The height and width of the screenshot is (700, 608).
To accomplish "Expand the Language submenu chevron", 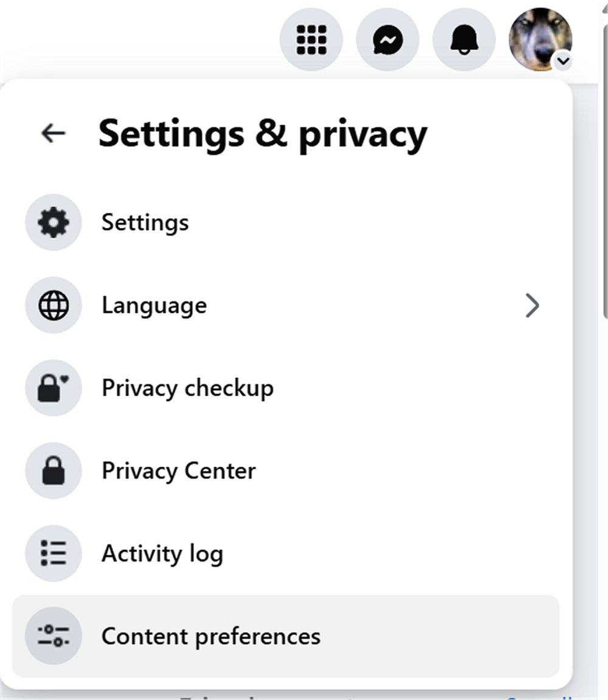I will pos(532,306).
